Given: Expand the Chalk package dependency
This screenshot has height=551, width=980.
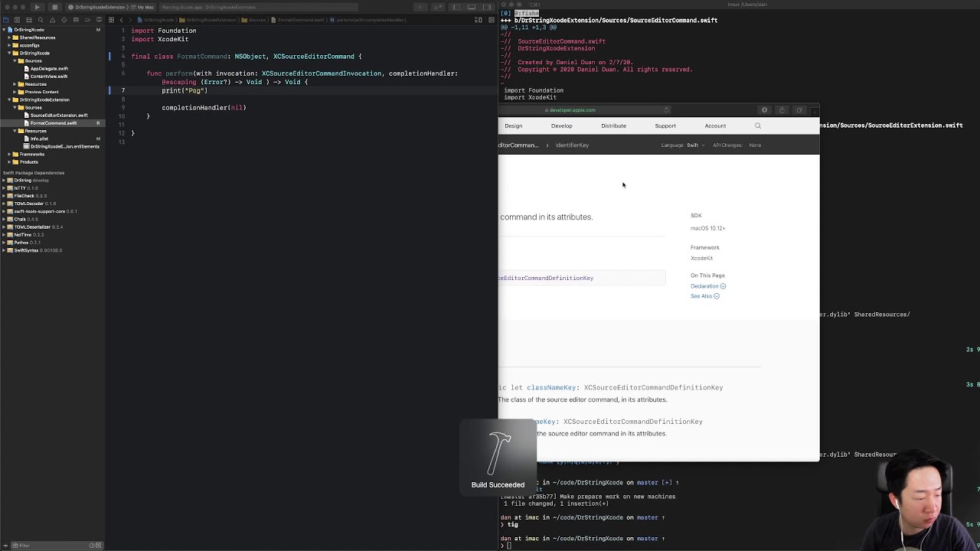Looking at the screenshot, I should 5,219.
